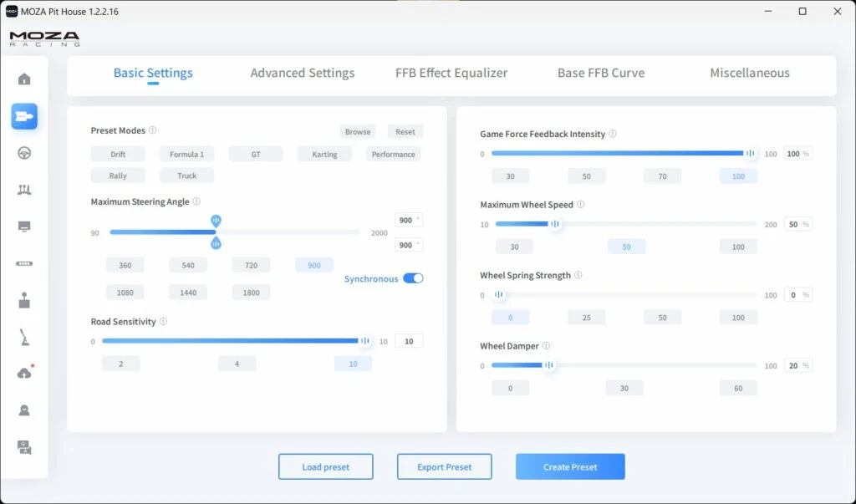Open the monitor/display panel icon
856x504 pixels.
[24, 227]
